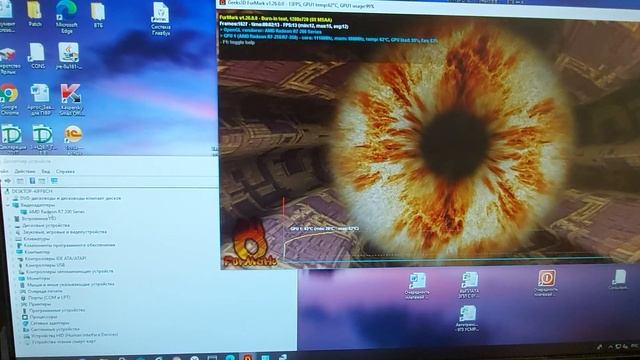The height and width of the screenshot is (360, 640).
Task: Click Scan for hardware changes monitor icon
Action: [x=54, y=181]
